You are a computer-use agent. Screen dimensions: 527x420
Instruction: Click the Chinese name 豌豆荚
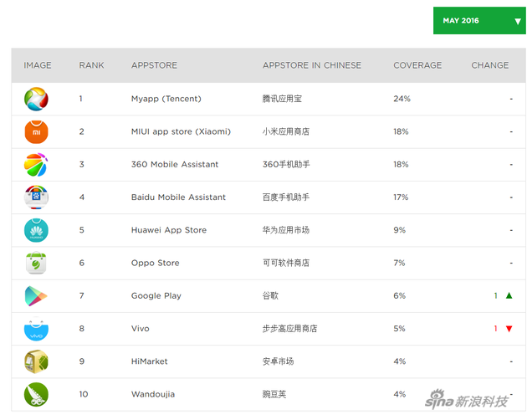click(x=274, y=394)
